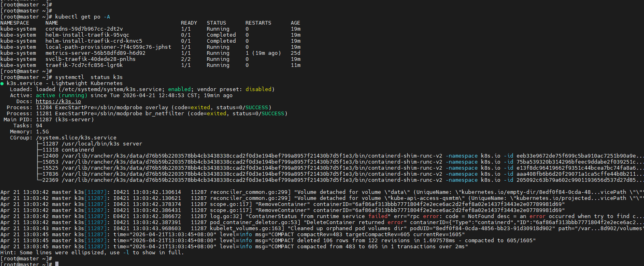644x266 pixels.
Task: Click process entry '11287 /usr/local/bin/k3s server'
Action: [92, 144]
